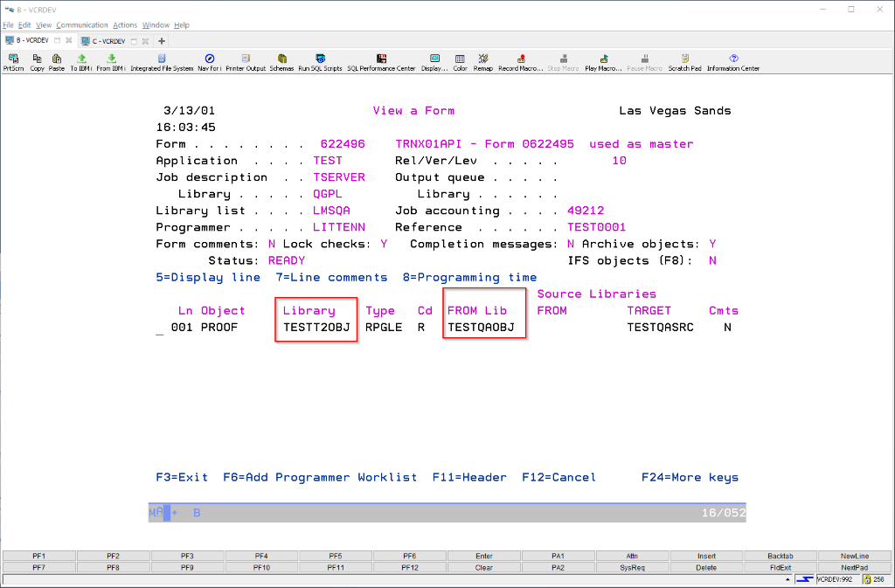895x588 pixels.
Task: Click the Attn keypad button
Action: pyautogui.click(x=633, y=556)
